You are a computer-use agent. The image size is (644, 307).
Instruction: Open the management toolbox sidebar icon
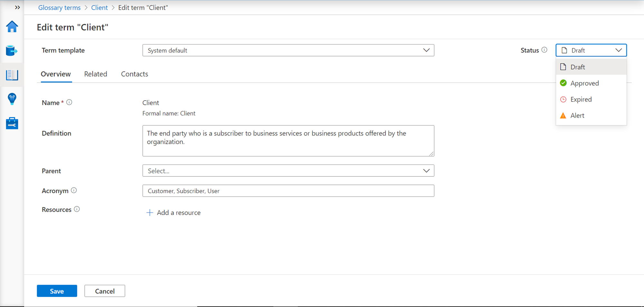point(12,123)
